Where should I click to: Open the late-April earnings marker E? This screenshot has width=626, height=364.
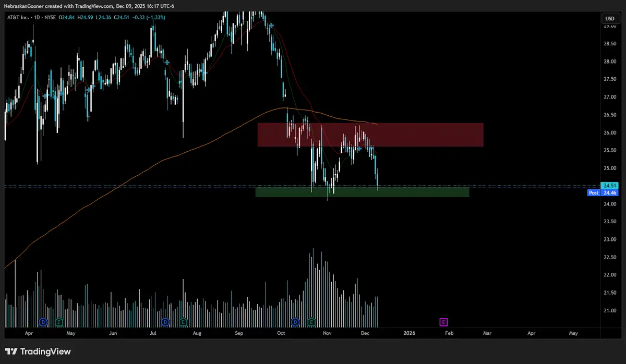click(x=59, y=322)
